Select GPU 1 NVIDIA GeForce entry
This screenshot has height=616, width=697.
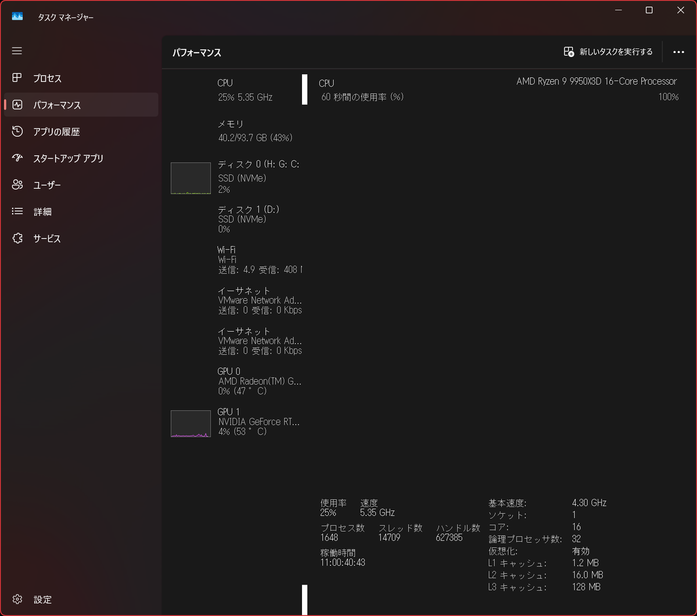point(235,422)
